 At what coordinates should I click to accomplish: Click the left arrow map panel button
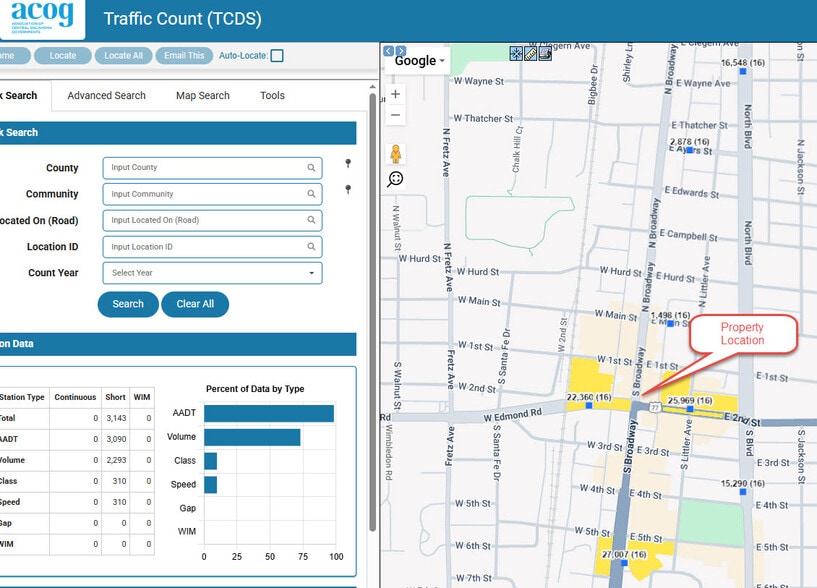click(388, 51)
